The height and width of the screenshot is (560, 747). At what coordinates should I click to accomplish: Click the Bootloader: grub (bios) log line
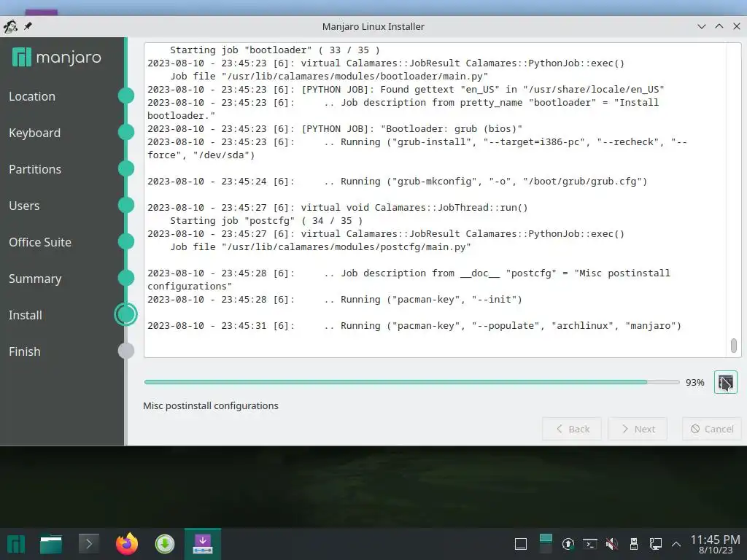(335, 128)
